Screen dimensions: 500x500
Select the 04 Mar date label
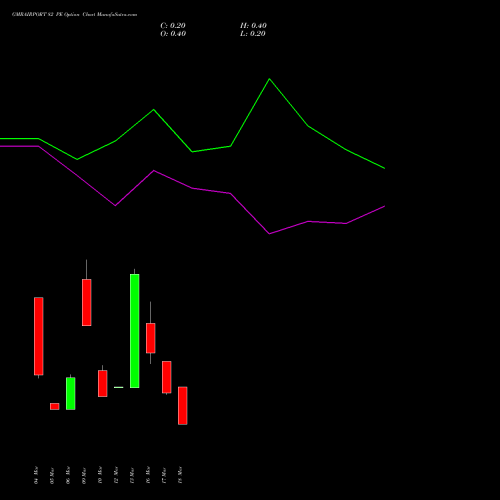[x=36, y=475]
